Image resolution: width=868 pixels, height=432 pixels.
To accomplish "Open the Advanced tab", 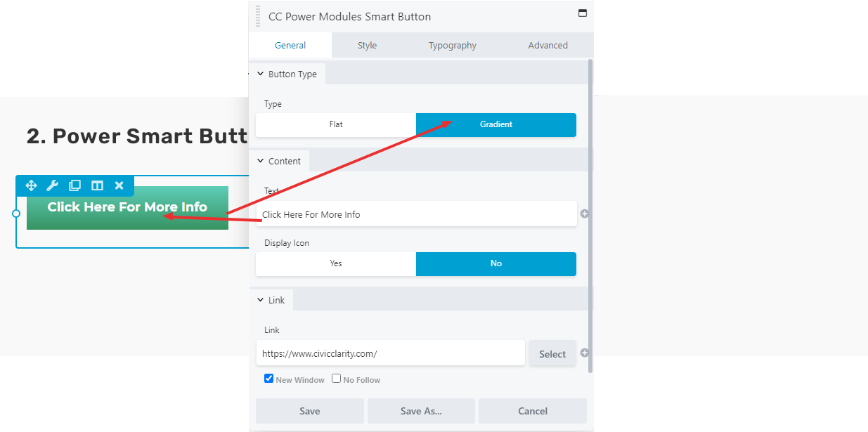I will [x=548, y=45].
